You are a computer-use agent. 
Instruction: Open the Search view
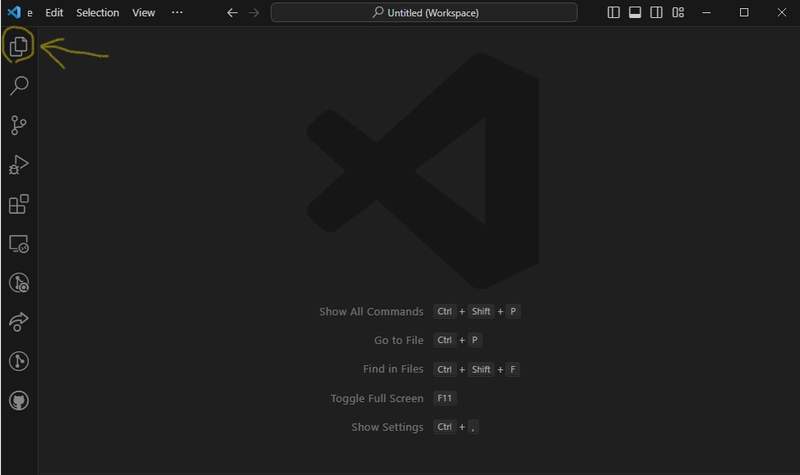[x=19, y=85]
